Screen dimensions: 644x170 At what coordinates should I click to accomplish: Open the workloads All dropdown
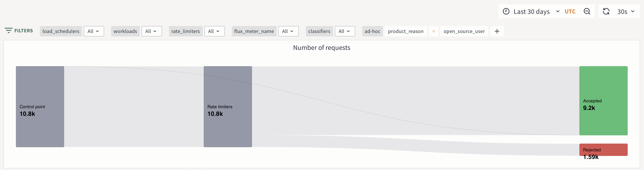(152, 31)
